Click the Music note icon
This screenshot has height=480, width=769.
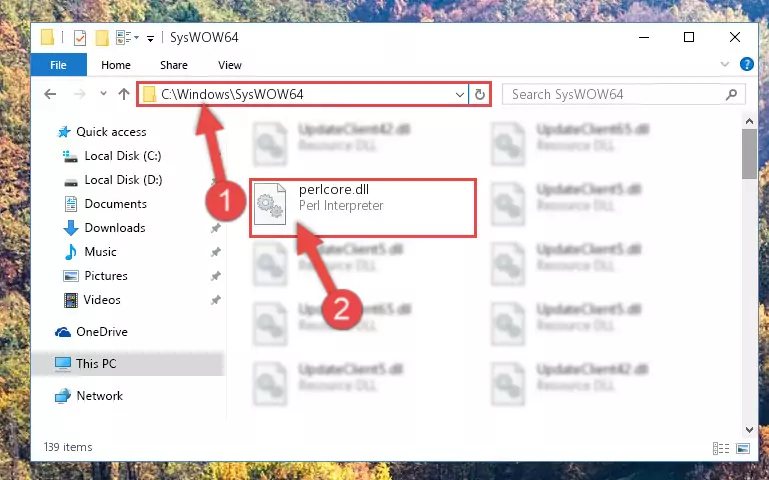[71, 252]
